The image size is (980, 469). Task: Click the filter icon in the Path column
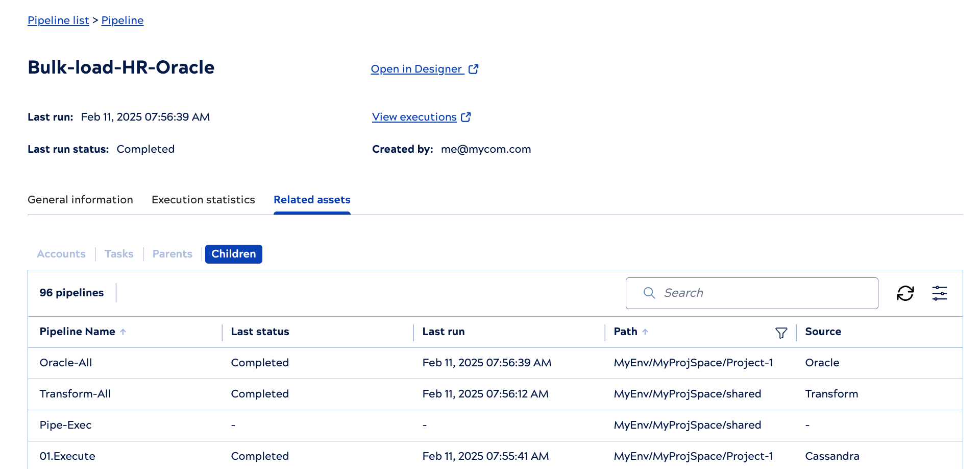pyautogui.click(x=781, y=333)
